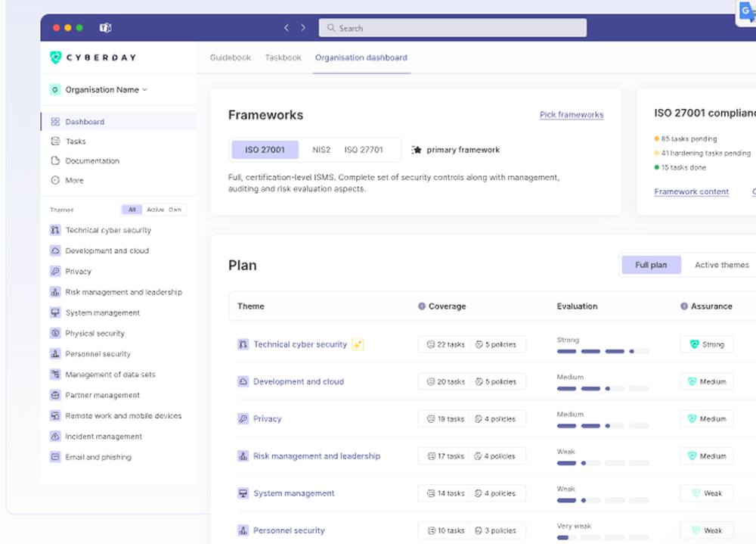Switch to the Taskbook tab

coord(283,58)
